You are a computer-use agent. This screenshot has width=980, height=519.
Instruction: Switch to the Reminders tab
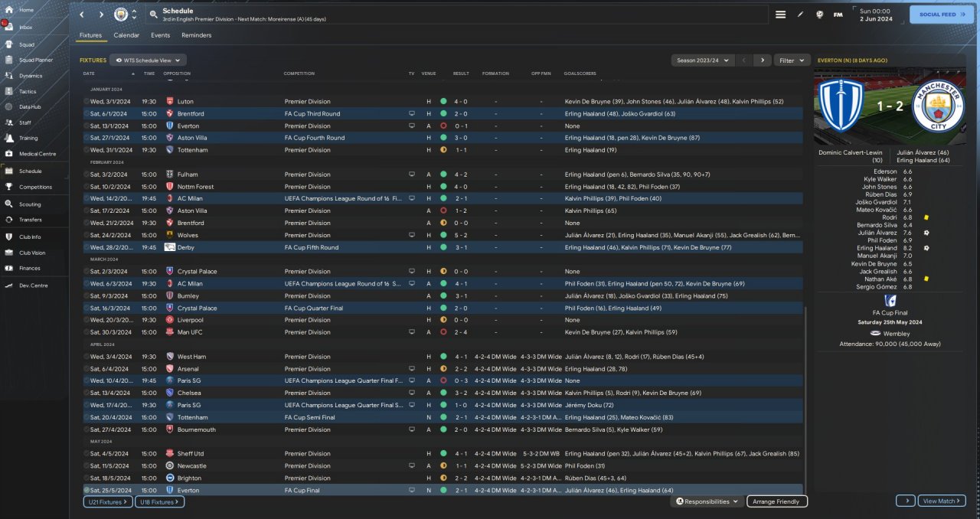(197, 35)
